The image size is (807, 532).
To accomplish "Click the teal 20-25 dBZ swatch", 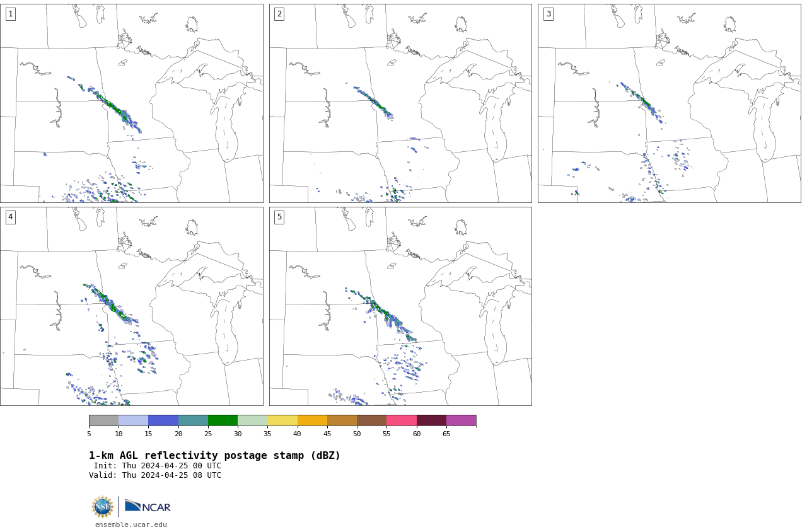I will (193, 420).
